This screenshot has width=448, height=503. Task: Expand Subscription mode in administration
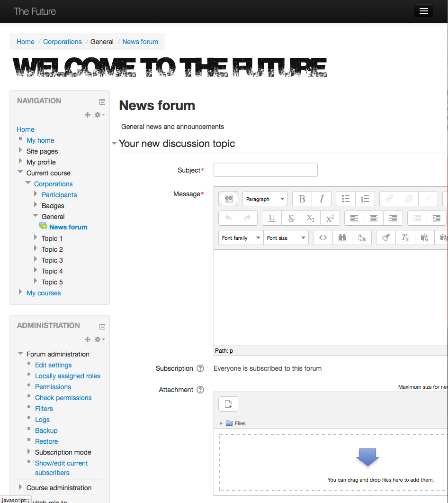coord(28,452)
